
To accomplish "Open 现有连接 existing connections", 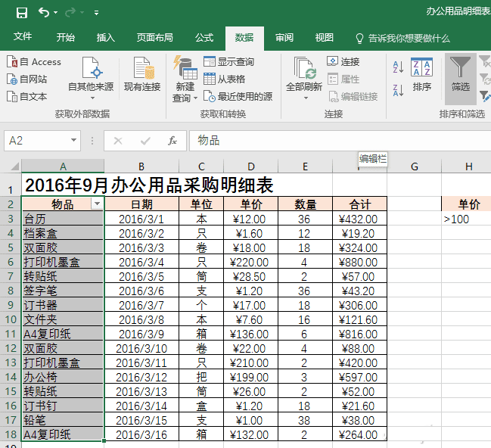I will click(142, 76).
